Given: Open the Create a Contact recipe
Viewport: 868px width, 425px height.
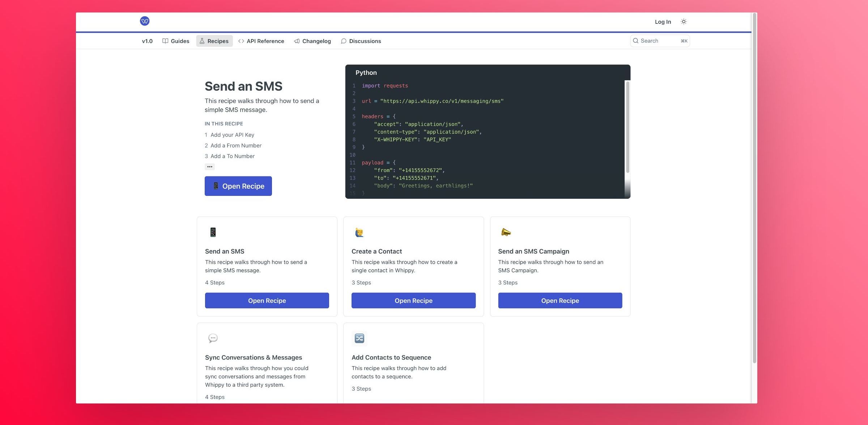Looking at the screenshot, I should (x=413, y=301).
